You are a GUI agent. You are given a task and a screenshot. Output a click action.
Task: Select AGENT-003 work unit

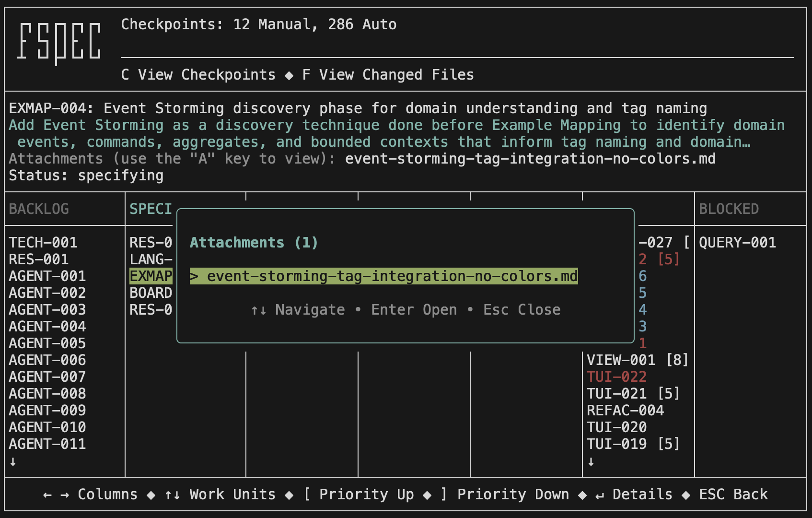[47, 310]
